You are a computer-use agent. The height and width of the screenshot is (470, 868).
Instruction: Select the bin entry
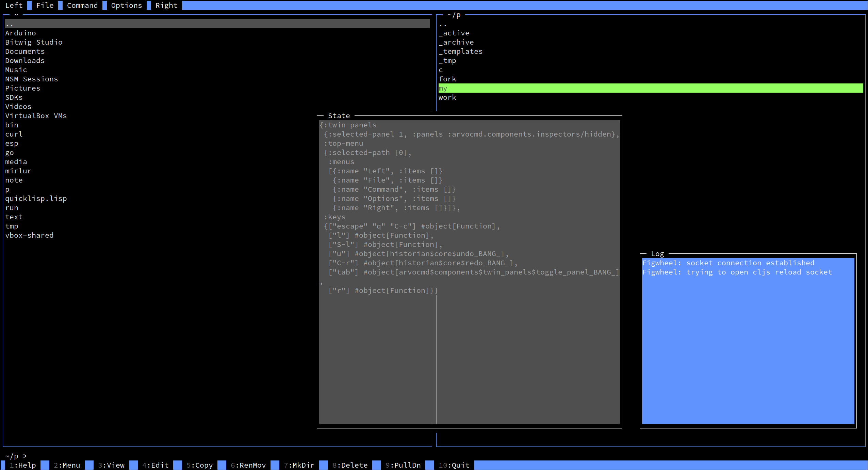[x=12, y=125]
